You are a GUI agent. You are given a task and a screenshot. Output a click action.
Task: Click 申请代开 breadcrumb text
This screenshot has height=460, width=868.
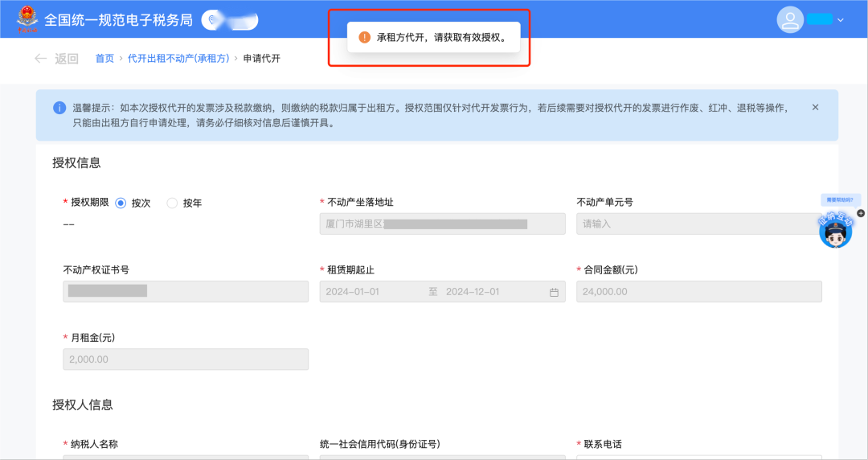click(262, 58)
